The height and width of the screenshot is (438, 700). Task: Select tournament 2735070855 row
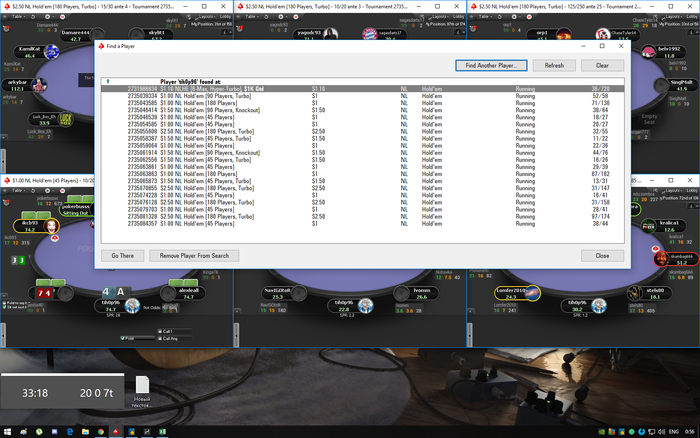pyautogui.click(x=362, y=188)
